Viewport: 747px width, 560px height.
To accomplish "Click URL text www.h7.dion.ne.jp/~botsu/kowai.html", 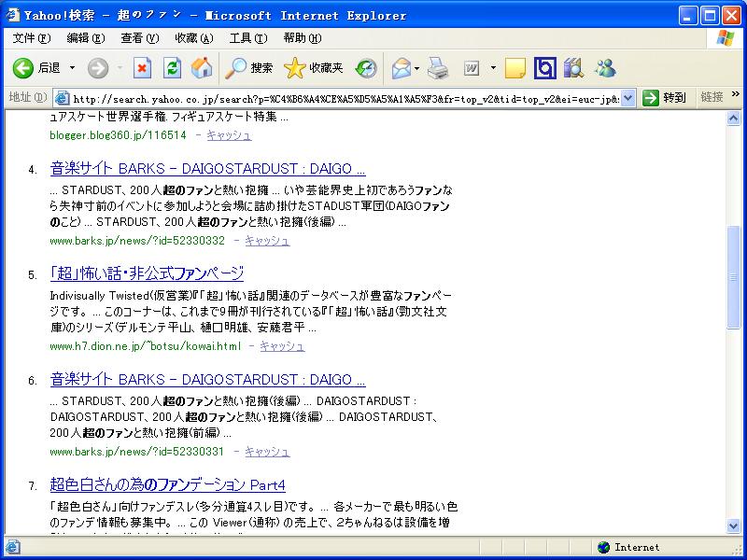I will click(x=146, y=346).
